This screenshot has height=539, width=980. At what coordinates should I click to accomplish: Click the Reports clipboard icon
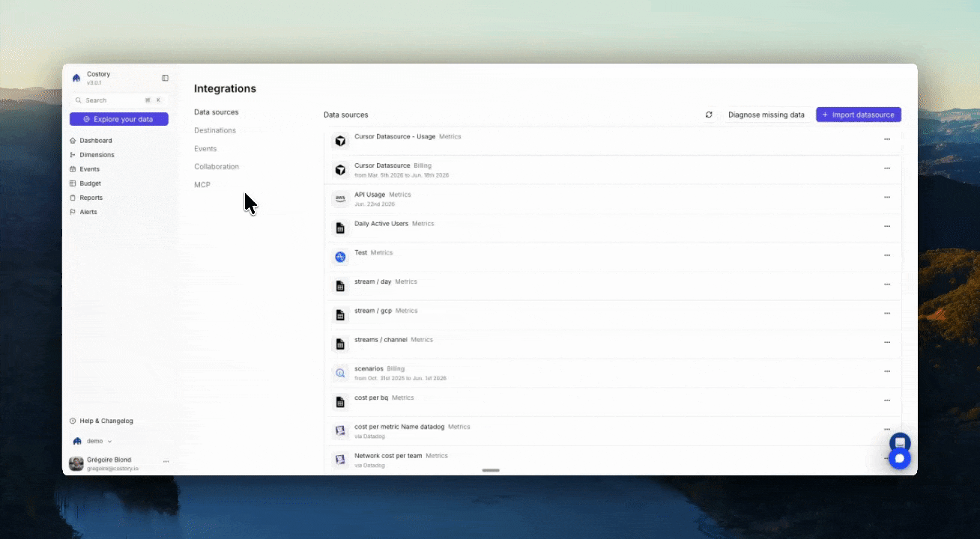[73, 198]
